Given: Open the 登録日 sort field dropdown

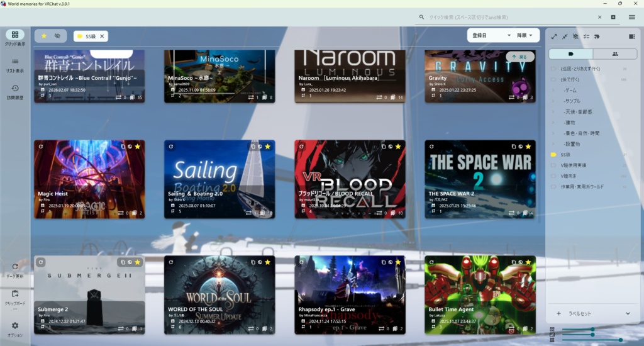Looking at the screenshot, I should pyautogui.click(x=491, y=35).
